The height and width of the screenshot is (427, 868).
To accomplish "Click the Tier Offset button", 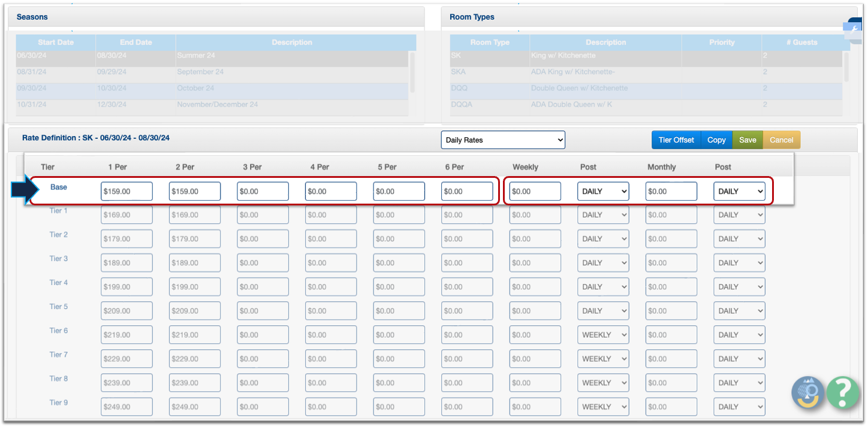I will click(x=676, y=140).
